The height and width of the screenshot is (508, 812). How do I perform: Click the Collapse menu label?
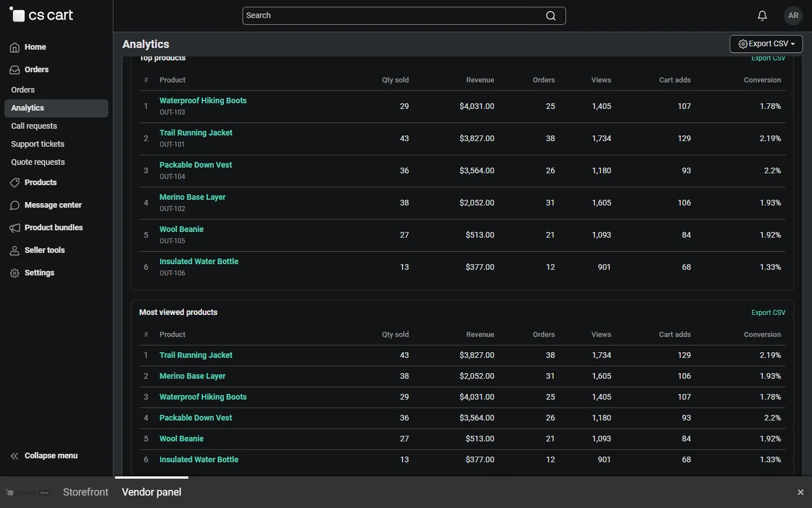click(x=51, y=456)
